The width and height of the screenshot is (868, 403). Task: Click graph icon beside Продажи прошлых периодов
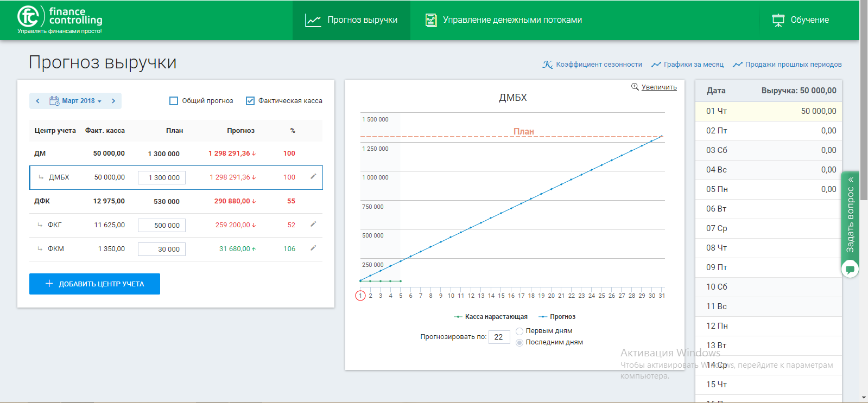click(x=738, y=65)
